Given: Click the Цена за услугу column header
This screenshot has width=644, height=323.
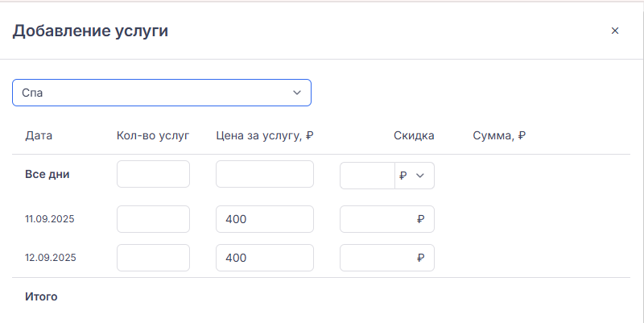Looking at the screenshot, I should 264,135.
